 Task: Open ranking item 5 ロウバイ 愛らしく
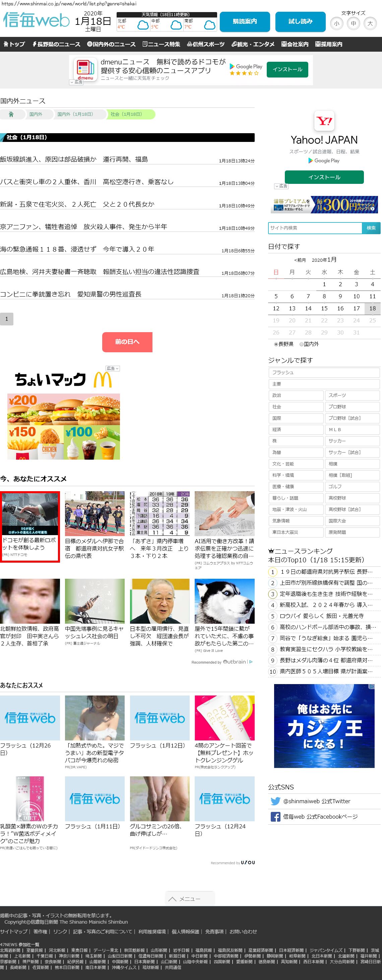point(322,616)
